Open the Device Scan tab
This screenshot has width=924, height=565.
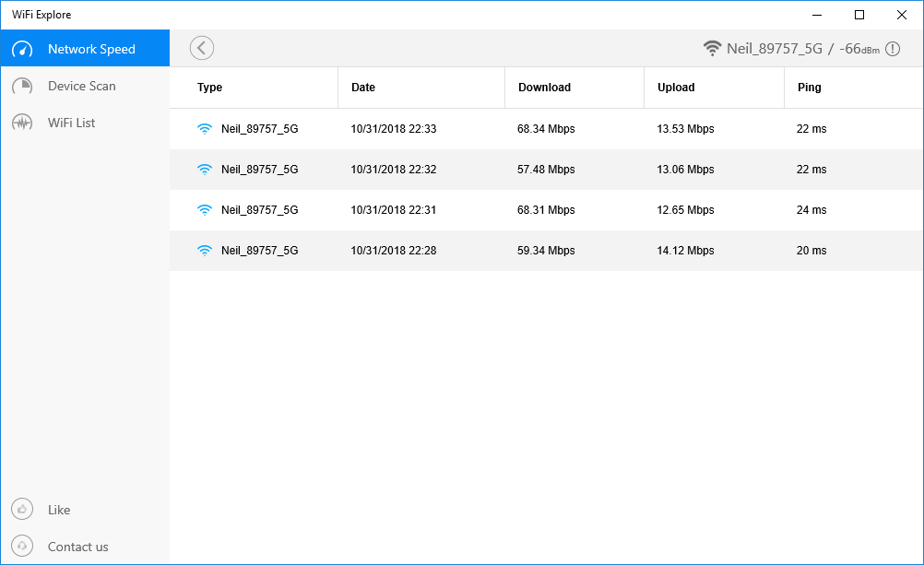click(82, 86)
